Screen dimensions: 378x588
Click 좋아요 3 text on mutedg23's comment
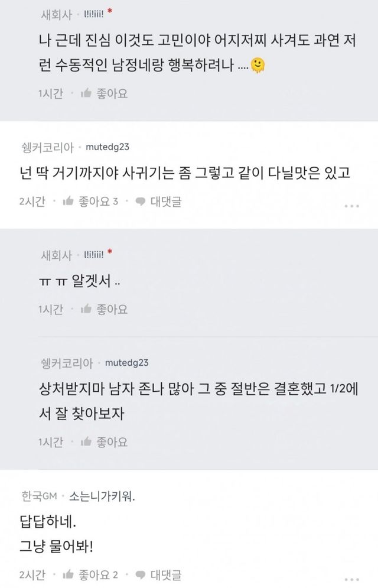[99, 202]
